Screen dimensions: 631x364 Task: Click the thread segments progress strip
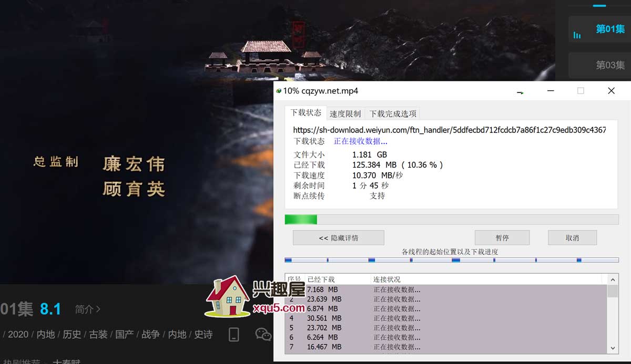pos(452,260)
